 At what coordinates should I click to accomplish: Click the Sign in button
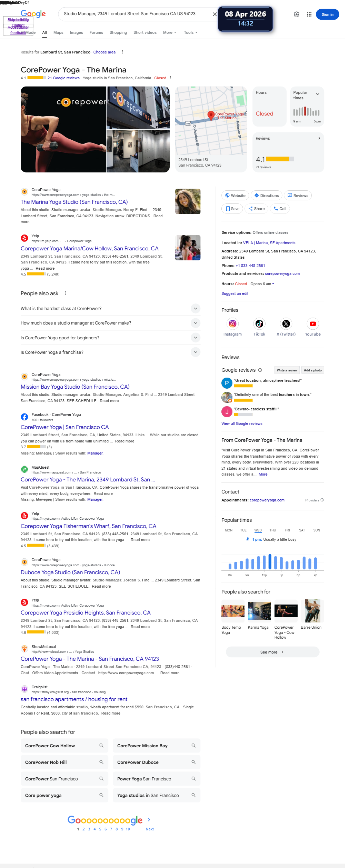[327, 14]
